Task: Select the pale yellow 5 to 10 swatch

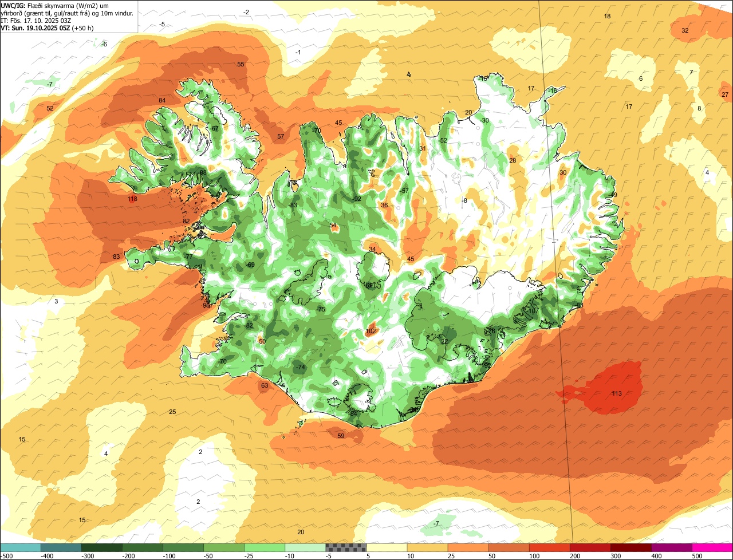Action: [x=387, y=547]
